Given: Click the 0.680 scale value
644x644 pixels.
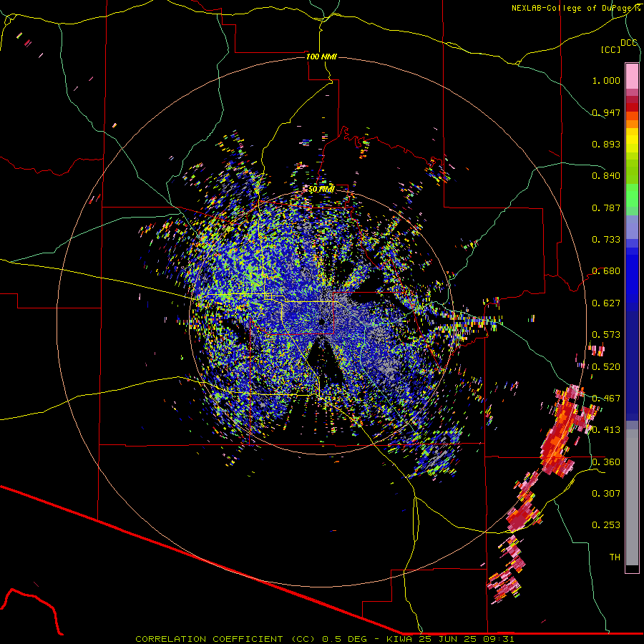Looking at the screenshot, I should tap(606, 271).
